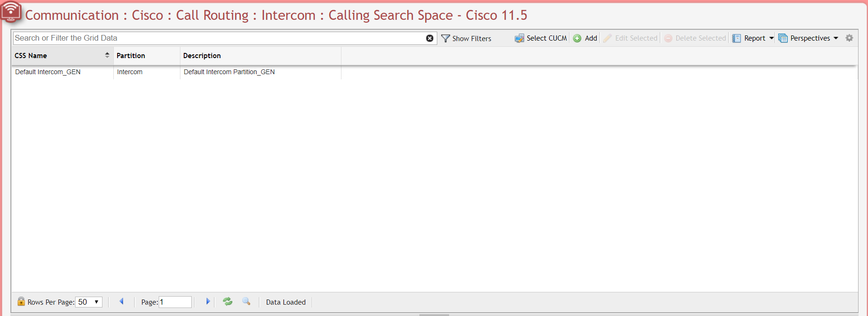Click the Select CUCM icon
The image size is (868, 316).
tap(519, 38)
